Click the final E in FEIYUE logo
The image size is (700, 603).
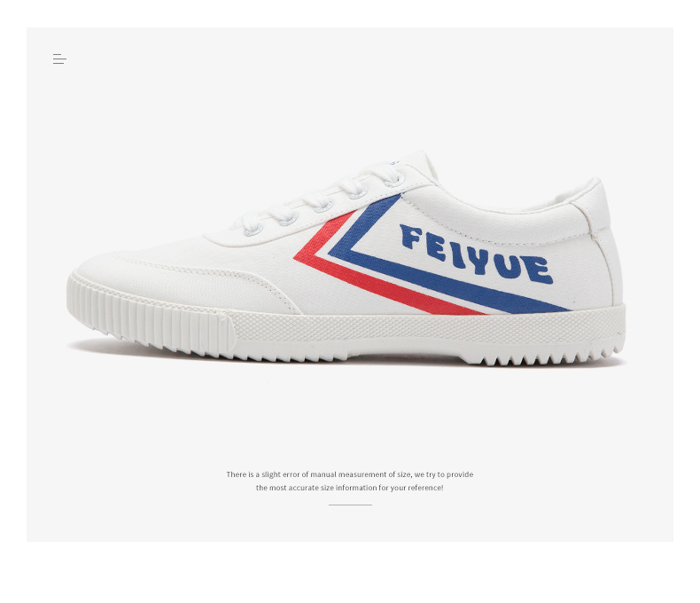541,270
